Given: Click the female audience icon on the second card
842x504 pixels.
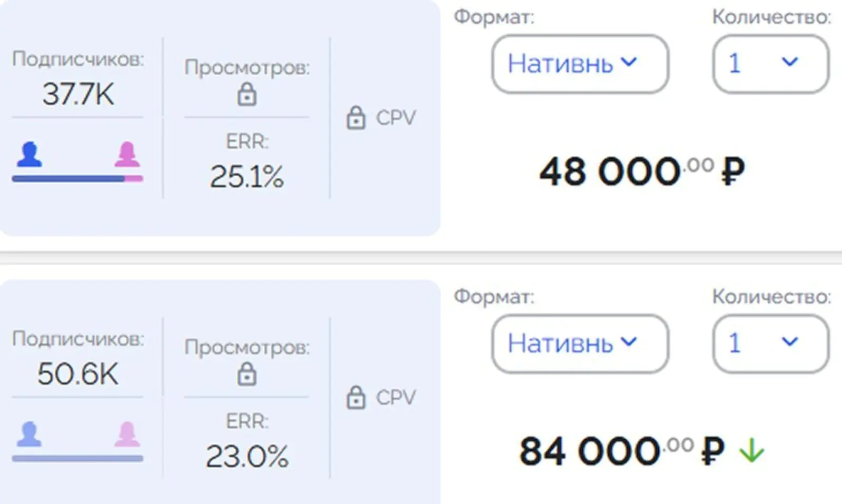Looking at the screenshot, I should (x=126, y=434).
